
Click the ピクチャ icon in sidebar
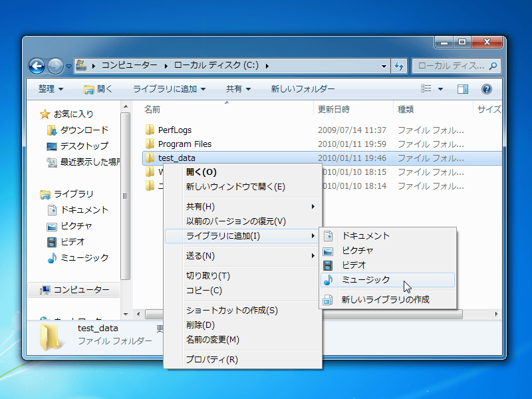tap(52, 226)
